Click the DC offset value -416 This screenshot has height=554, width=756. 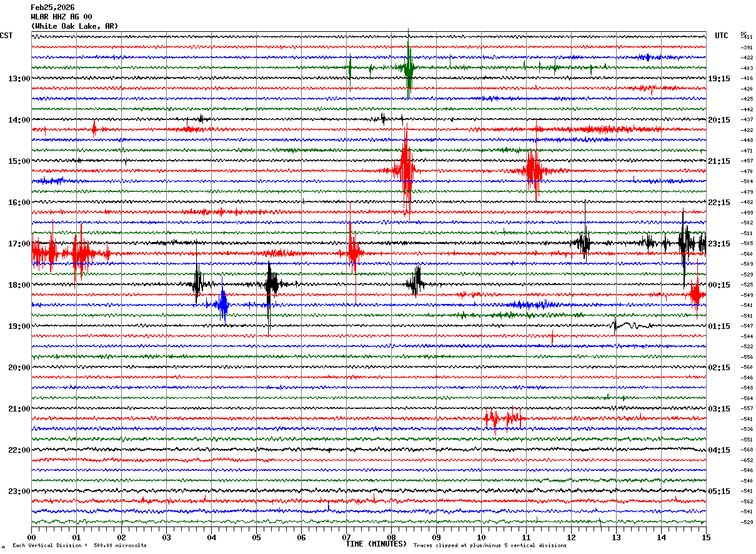point(747,78)
